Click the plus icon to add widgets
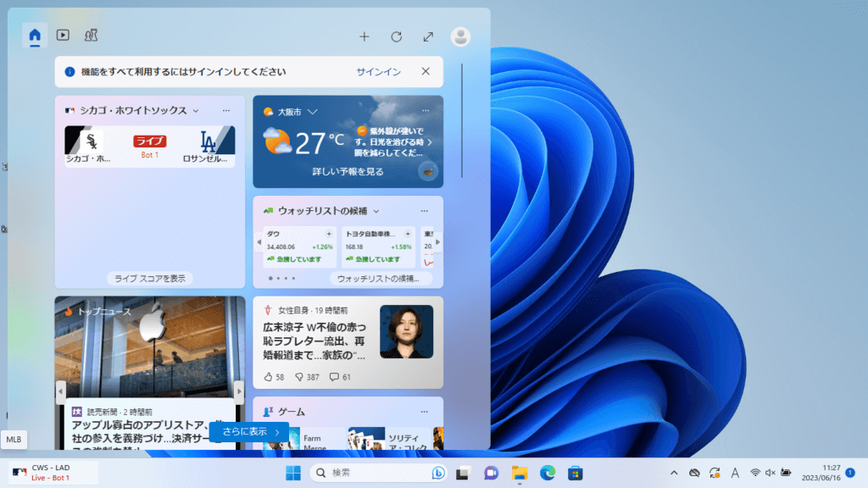 coord(364,36)
